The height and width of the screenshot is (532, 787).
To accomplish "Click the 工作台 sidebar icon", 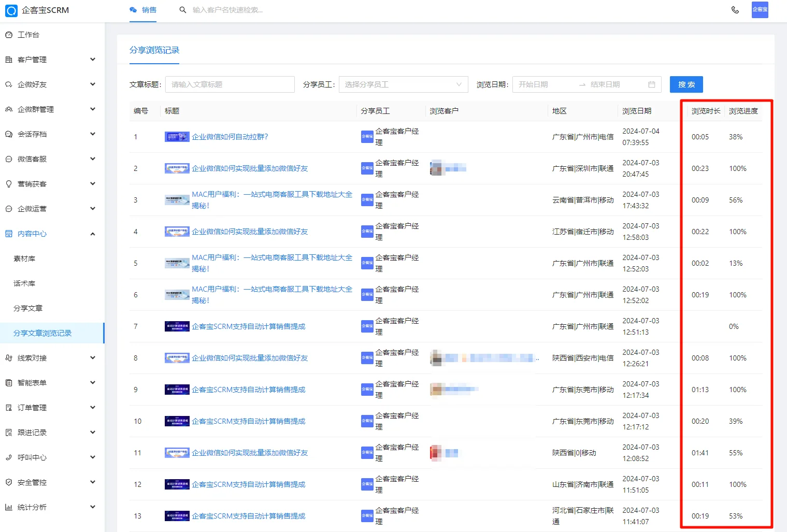I will tap(9, 35).
